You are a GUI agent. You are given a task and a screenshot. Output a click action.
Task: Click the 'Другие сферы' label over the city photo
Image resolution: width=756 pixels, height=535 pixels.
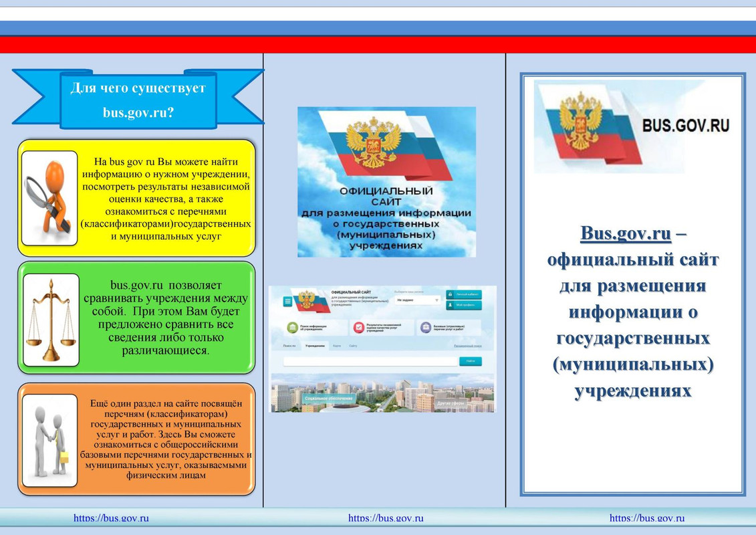point(451,403)
